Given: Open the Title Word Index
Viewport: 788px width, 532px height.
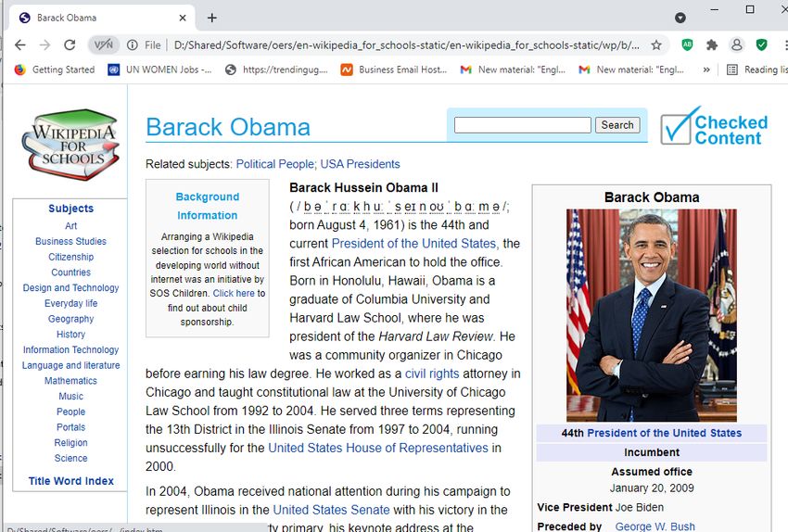Looking at the screenshot, I should [x=70, y=481].
